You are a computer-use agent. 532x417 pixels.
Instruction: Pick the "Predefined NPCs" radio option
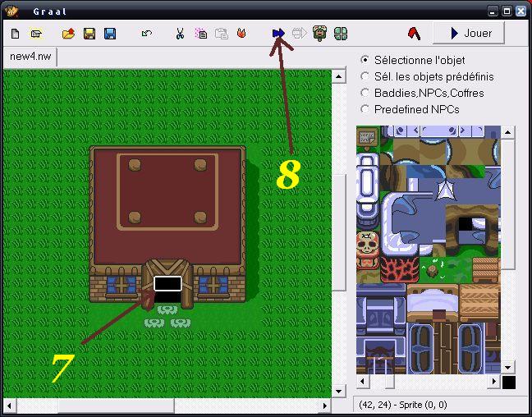pos(365,109)
